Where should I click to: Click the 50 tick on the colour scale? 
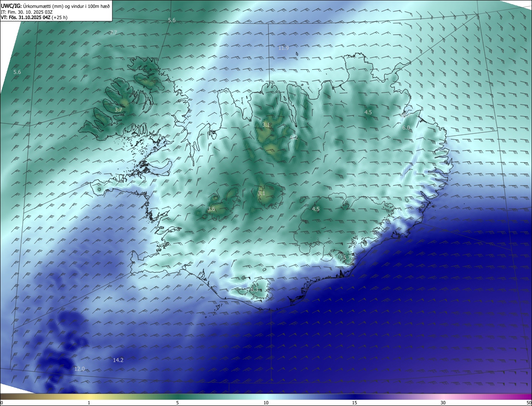529,403
